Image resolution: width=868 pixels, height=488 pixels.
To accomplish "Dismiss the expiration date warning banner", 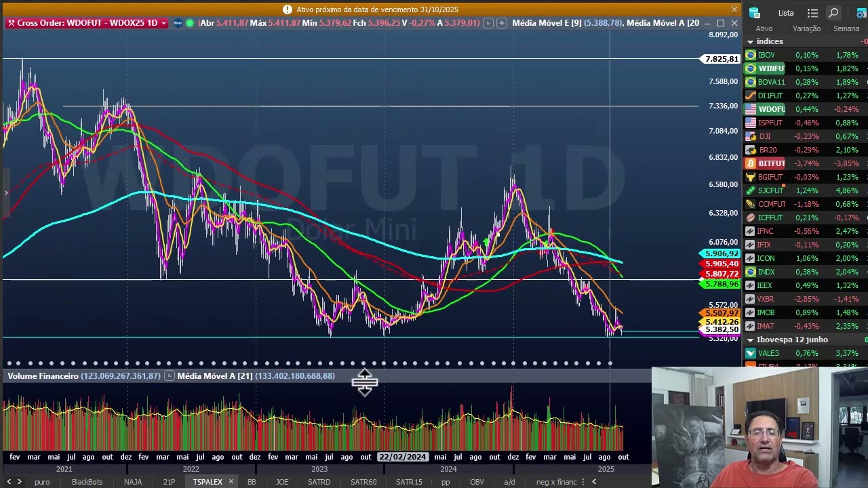I will click(734, 9).
